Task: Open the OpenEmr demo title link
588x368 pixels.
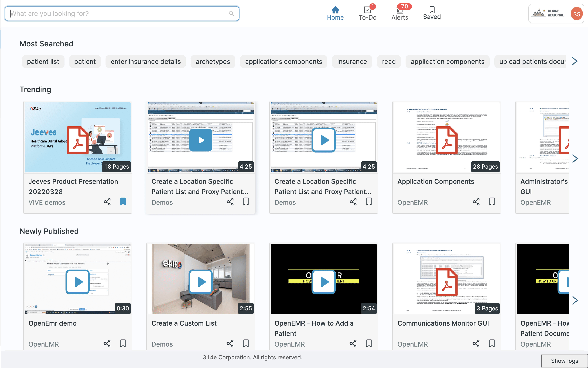Action: click(x=53, y=323)
